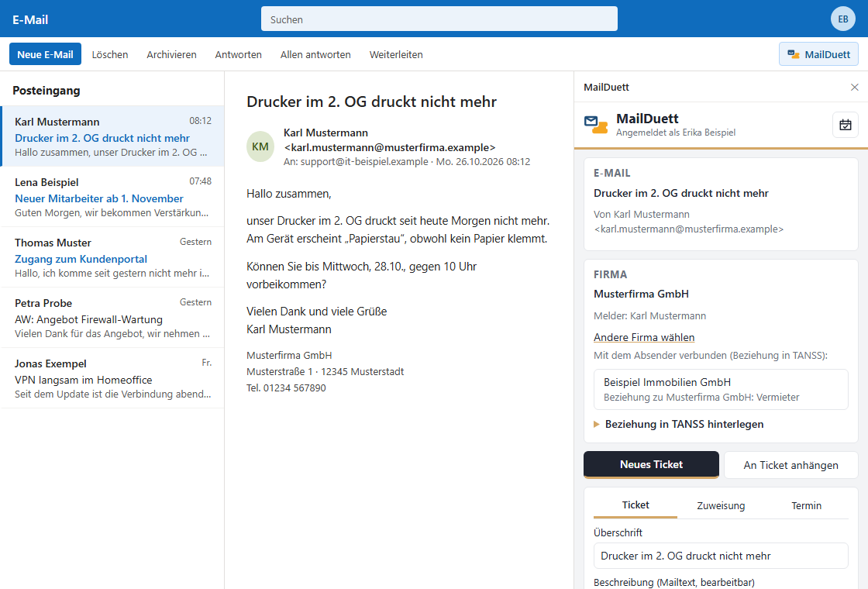Switch to the Termin tab
Image resolution: width=868 pixels, height=589 pixels.
pos(806,505)
